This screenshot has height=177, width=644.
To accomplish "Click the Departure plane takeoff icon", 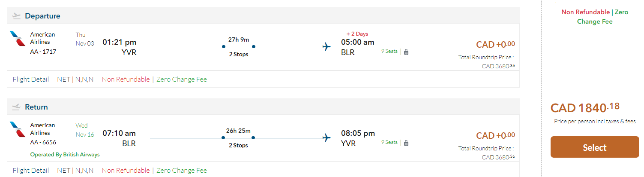I will point(17,16).
